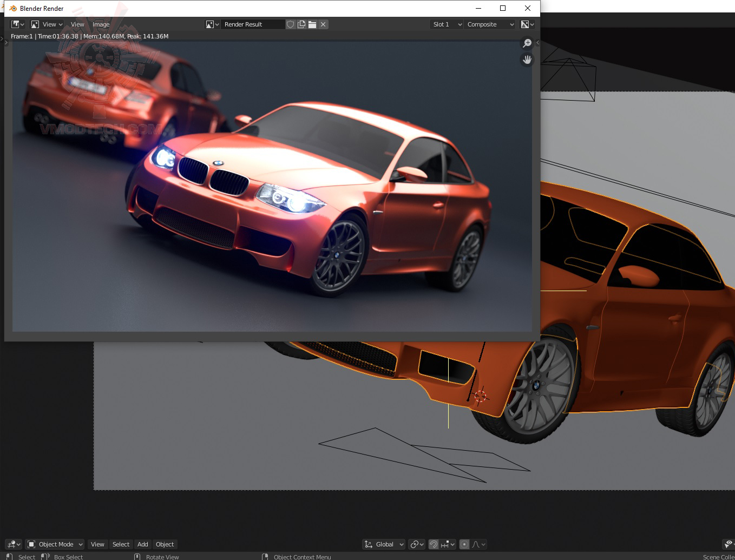Click the Render Result image name field
The image size is (735, 560).
(x=253, y=24)
